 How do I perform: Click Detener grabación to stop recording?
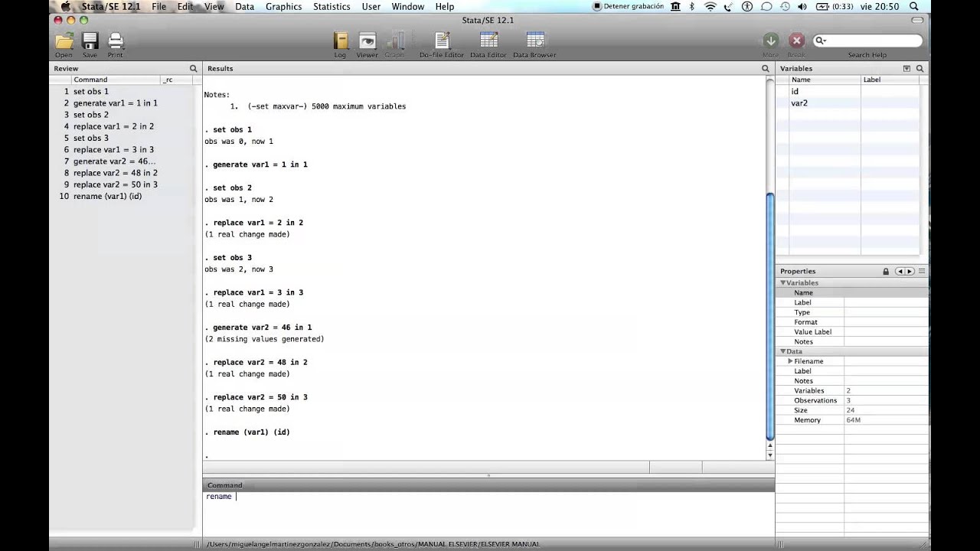(628, 6)
